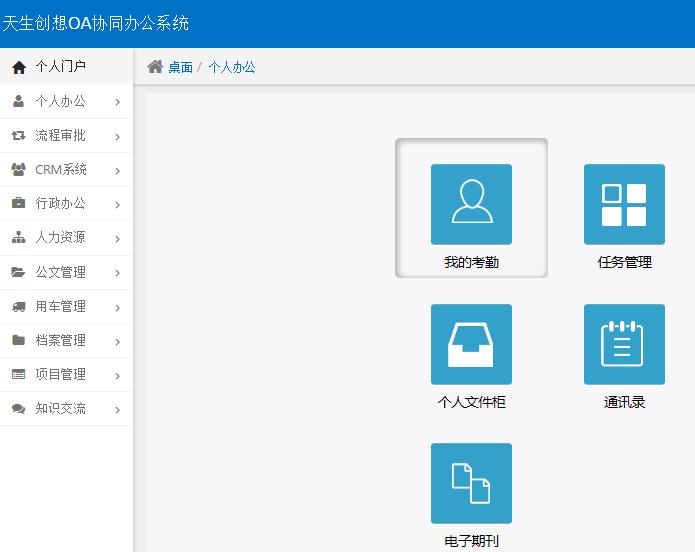The height and width of the screenshot is (552, 695).
Task: Select the 知识交流 menu label
Action: click(x=60, y=408)
